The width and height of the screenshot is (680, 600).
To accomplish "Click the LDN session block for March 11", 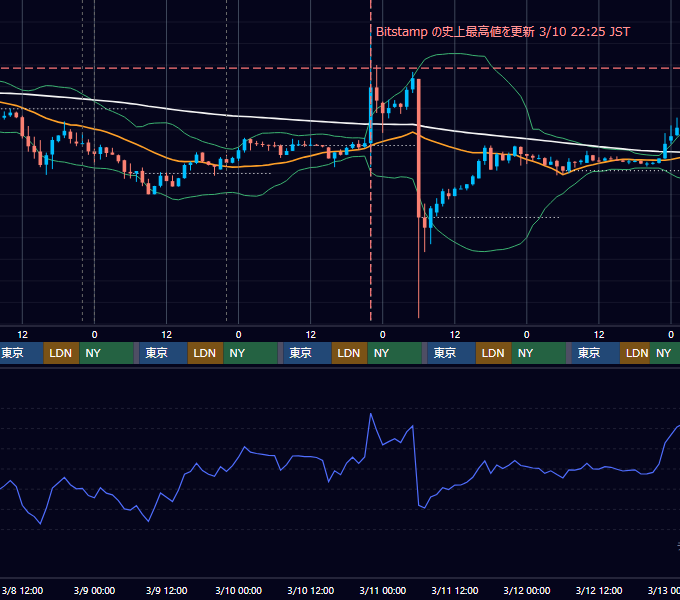I will [494, 353].
